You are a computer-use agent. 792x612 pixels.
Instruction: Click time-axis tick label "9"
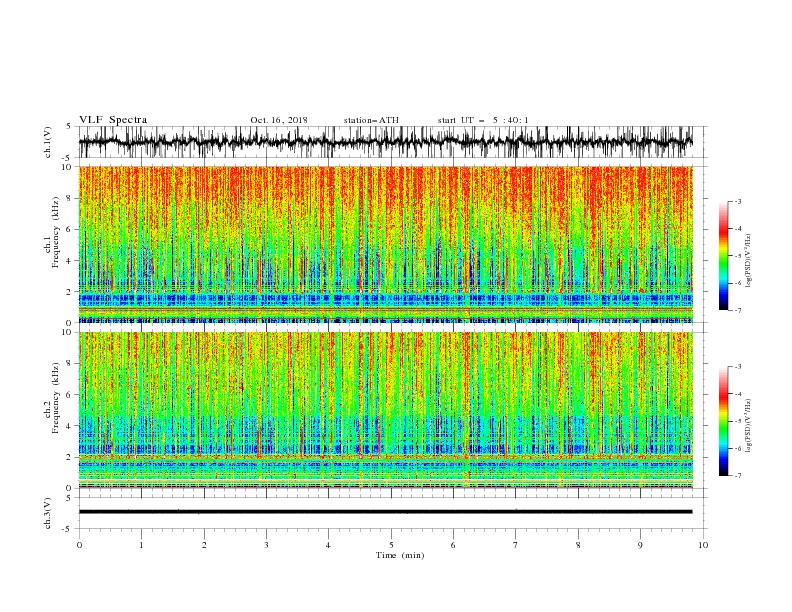(x=640, y=545)
